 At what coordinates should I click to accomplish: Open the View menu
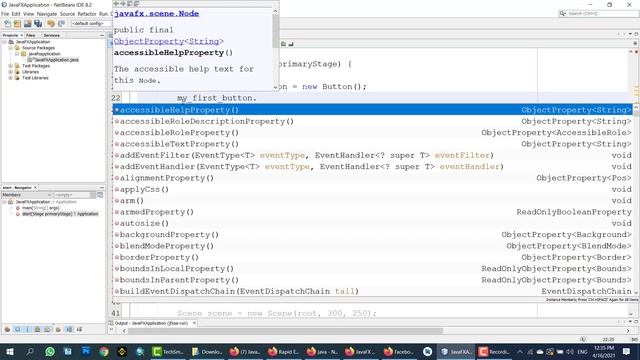tap(28, 14)
